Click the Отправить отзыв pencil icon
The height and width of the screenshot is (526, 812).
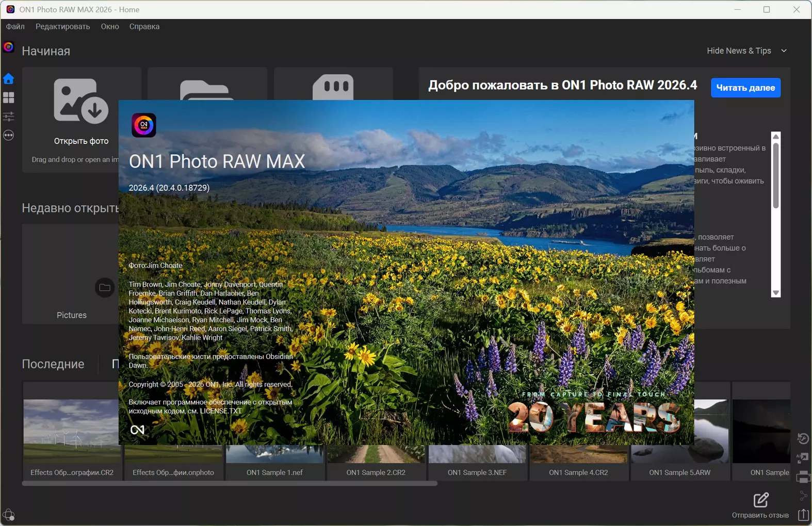761,500
